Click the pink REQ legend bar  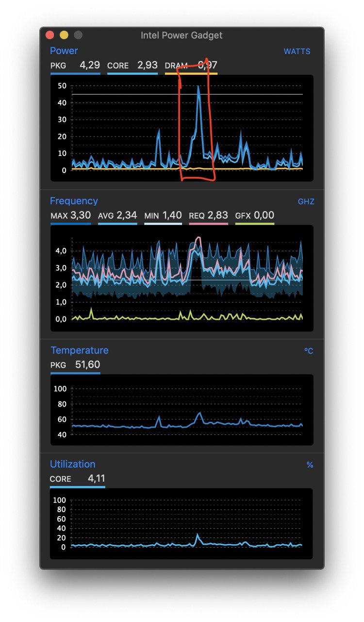pos(209,224)
